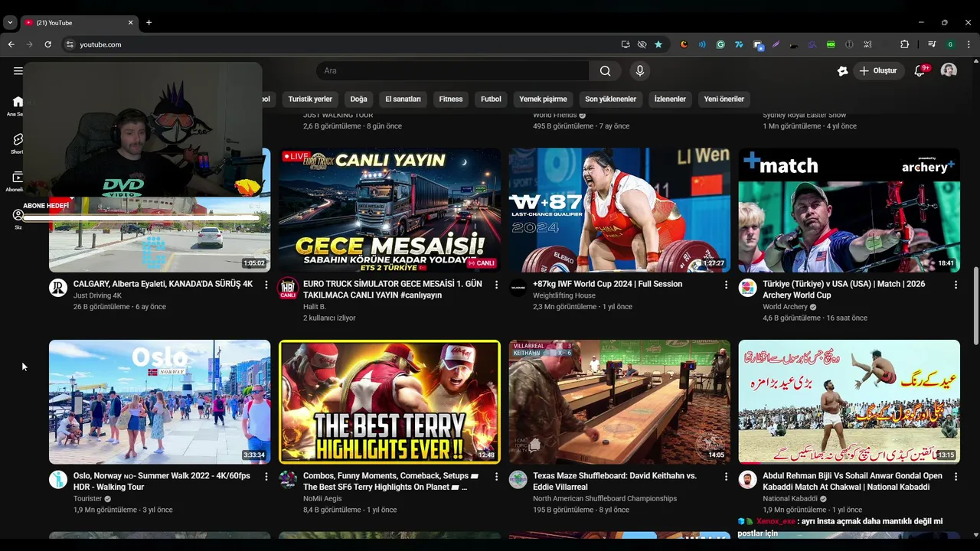Open the W+87 weightlifting thumbnail
Image resolution: width=980 pixels, height=551 pixels.
point(619,210)
